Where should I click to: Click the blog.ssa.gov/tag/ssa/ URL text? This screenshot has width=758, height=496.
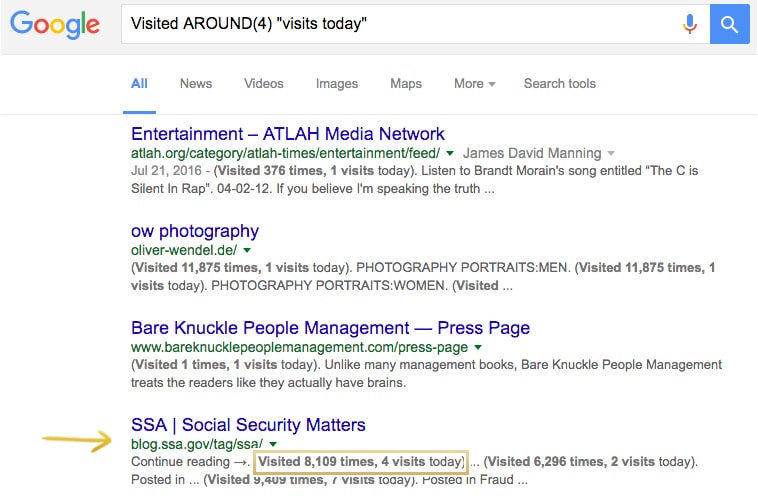pos(197,444)
